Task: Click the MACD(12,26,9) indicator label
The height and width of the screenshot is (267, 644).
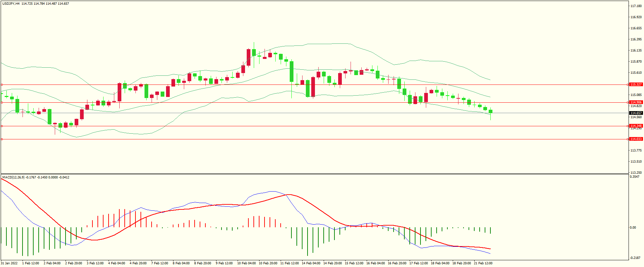Action: (13, 177)
